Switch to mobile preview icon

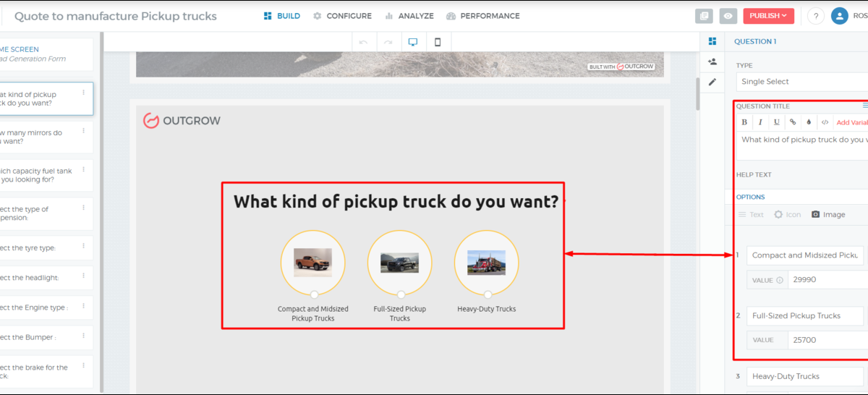[438, 42]
